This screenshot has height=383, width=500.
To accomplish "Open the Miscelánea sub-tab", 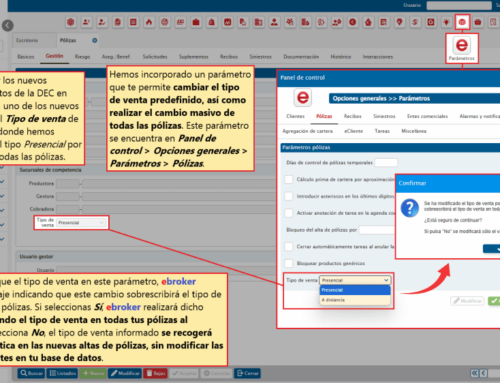I will 414,131.
